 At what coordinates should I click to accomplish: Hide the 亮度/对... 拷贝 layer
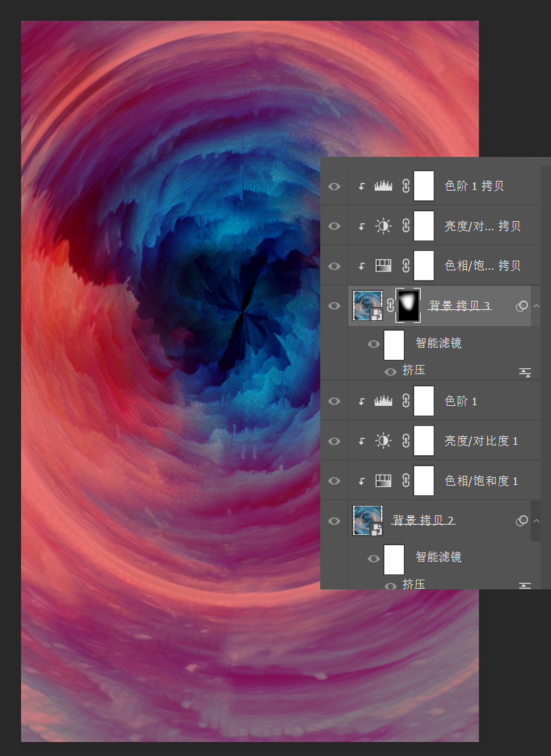click(334, 226)
